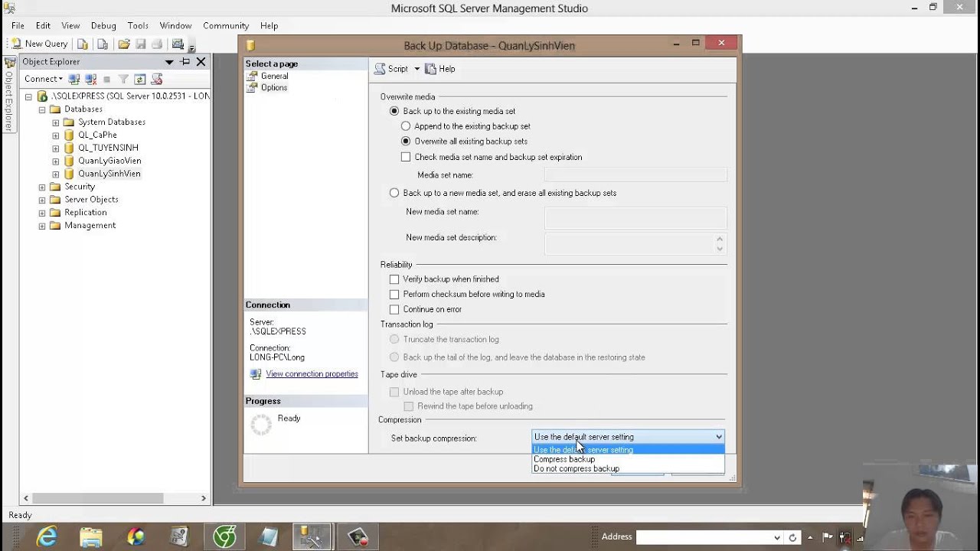Screen dimensions: 980x551
Task: Open the Community menu
Action: click(x=226, y=25)
